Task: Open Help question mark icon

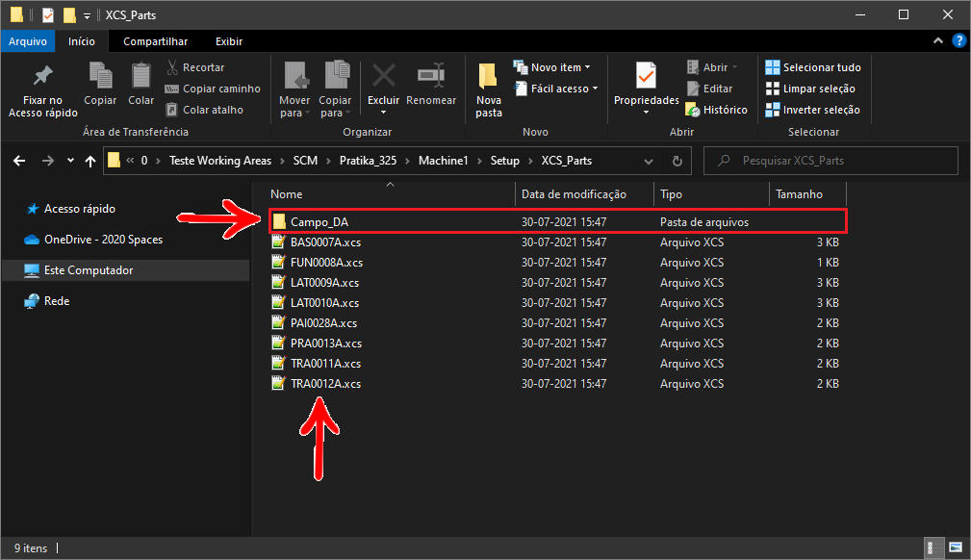Action: pyautogui.click(x=959, y=40)
